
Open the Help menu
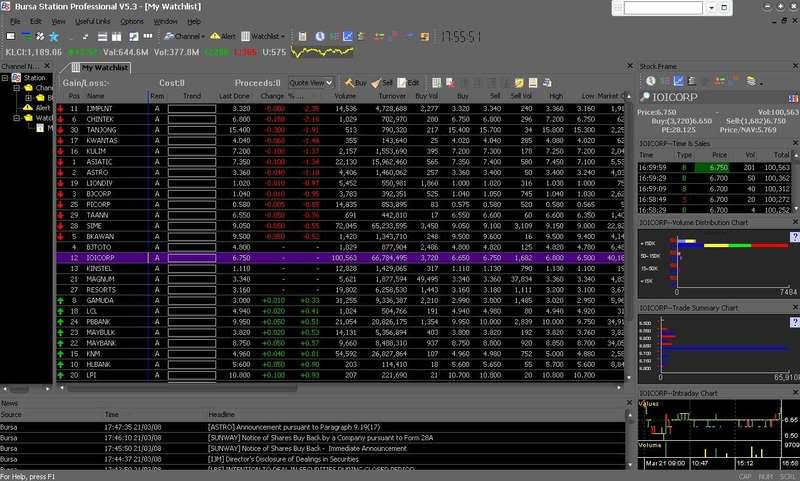coord(194,21)
